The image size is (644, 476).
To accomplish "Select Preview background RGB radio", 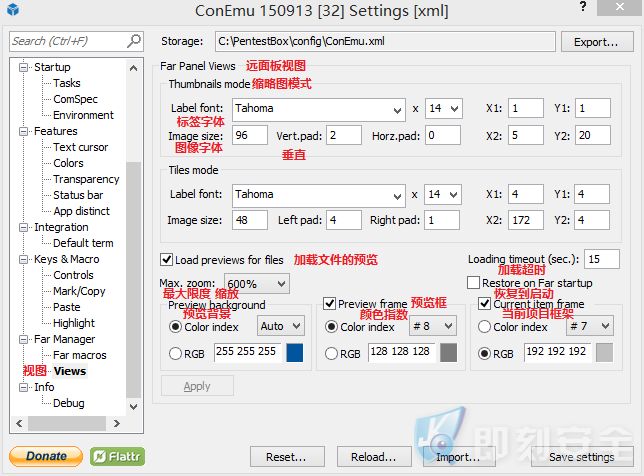I will 175,354.
